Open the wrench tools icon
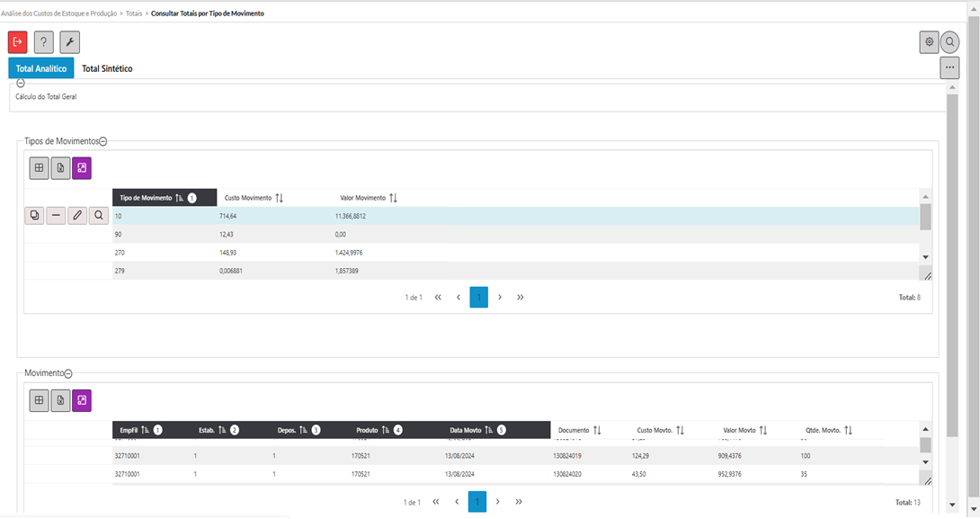The image size is (980, 519). tap(70, 41)
